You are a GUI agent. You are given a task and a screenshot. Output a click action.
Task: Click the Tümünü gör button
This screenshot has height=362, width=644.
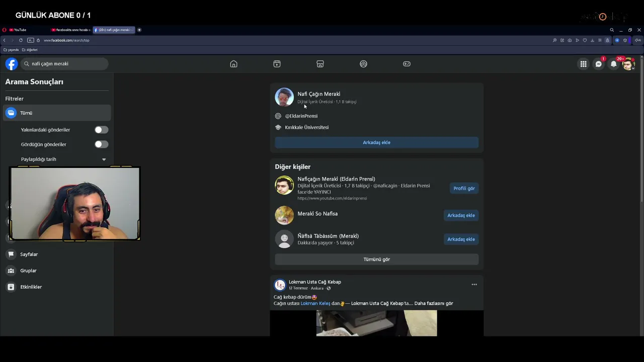376,259
